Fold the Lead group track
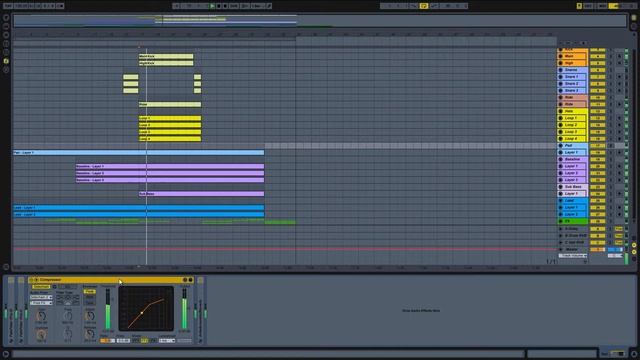Screen dimensions: 640x360 pos(560,200)
